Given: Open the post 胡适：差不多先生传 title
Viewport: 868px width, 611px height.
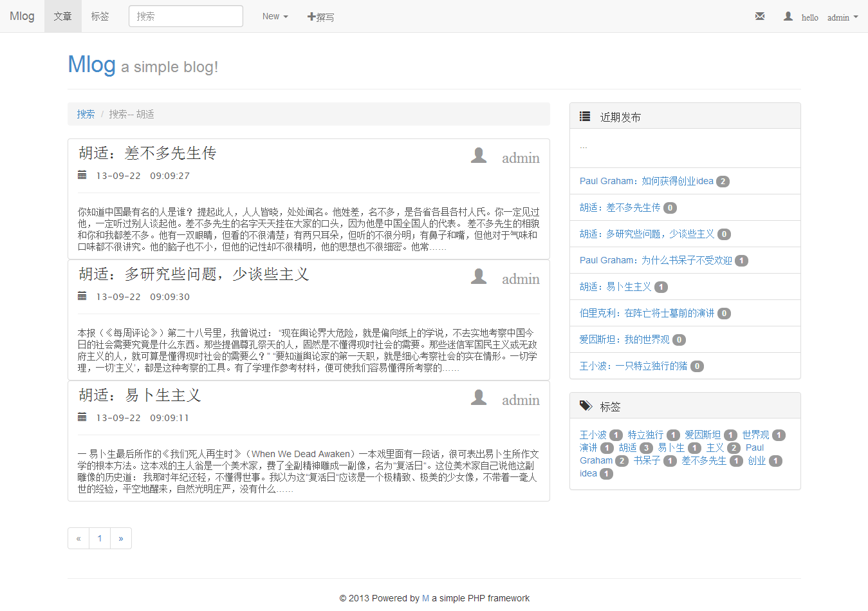Looking at the screenshot, I should (147, 153).
